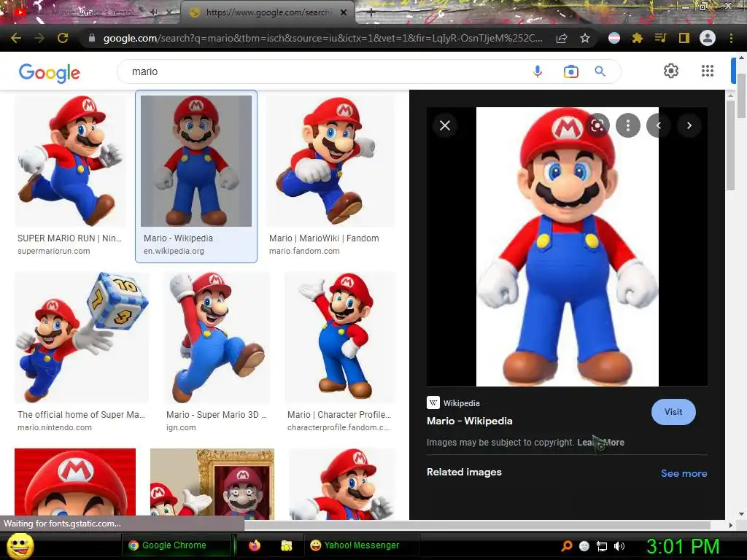Click the supermariorun.com source text
The height and width of the screenshot is (560, 747).
tap(53, 251)
